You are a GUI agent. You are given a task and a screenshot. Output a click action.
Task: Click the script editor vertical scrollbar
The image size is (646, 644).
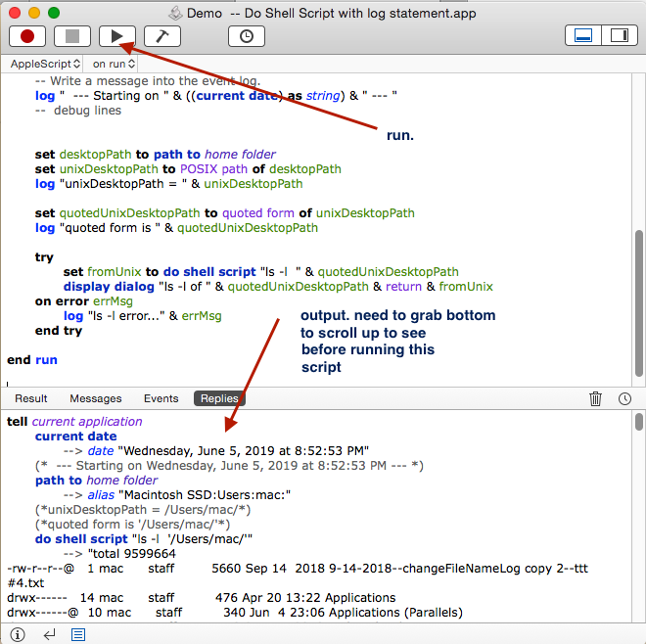[x=638, y=302]
